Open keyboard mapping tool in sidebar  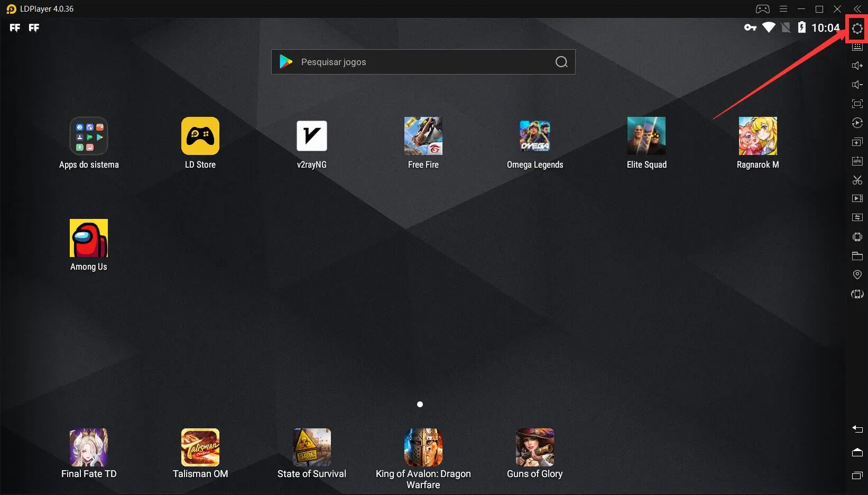[857, 48]
